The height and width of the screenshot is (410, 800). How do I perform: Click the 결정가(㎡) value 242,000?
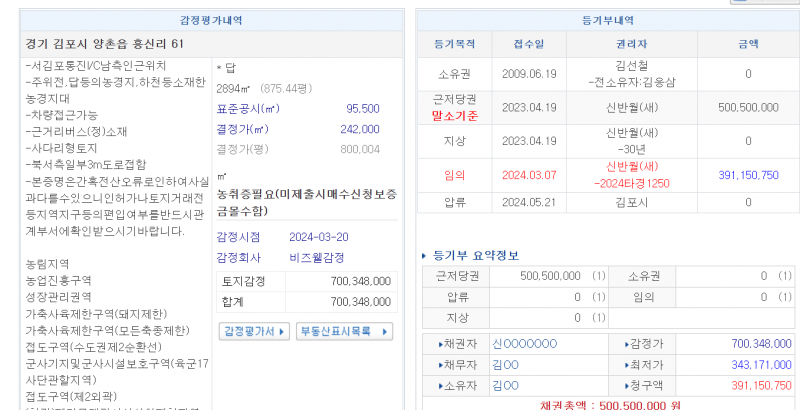[359, 129]
